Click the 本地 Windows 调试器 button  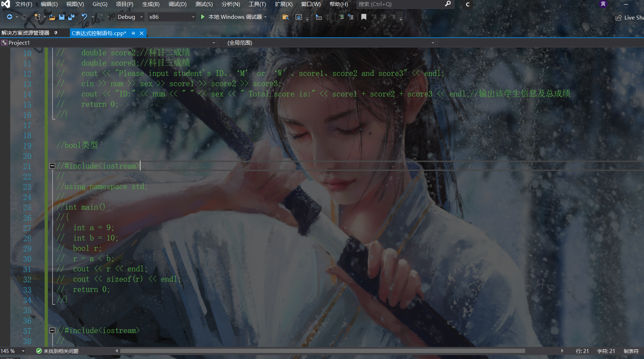[235, 17]
